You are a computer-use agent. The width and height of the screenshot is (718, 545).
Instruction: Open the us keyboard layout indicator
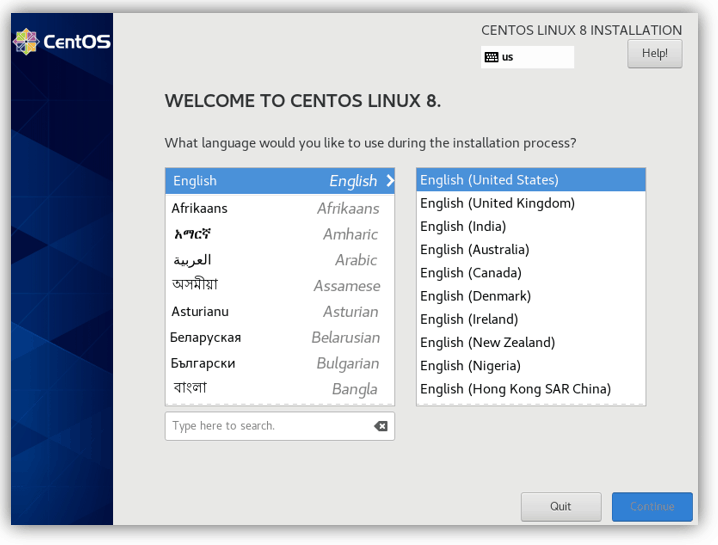coord(527,57)
